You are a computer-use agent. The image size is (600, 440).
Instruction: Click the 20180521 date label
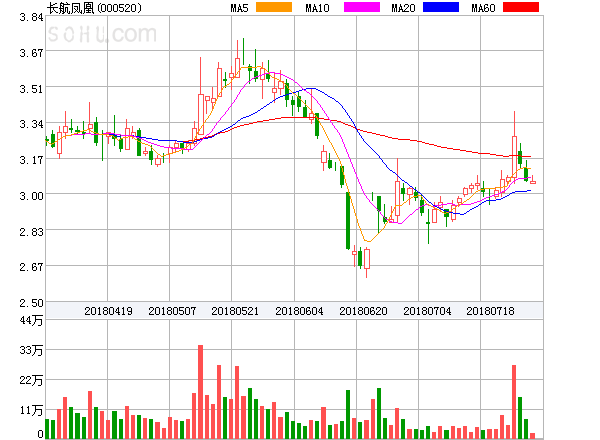[235, 311]
